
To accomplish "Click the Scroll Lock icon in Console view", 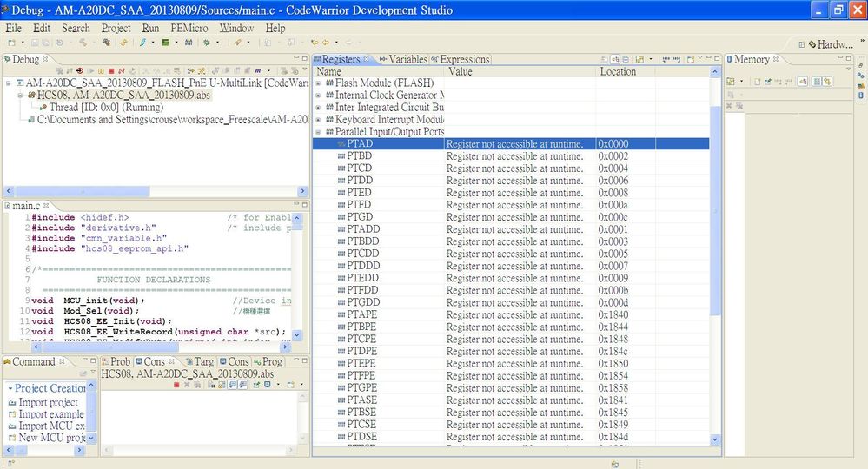I will tap(222, 385).
